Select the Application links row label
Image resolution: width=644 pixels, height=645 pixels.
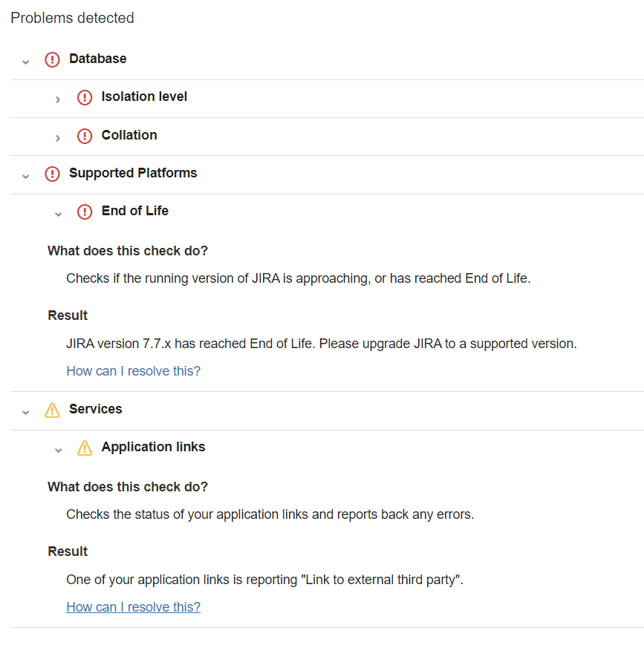(153, 447)
